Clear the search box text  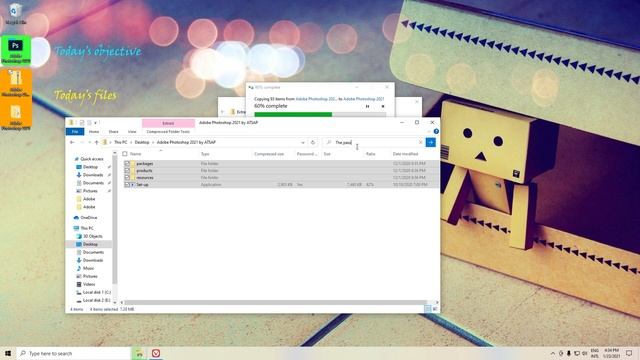tap(420, 142)
